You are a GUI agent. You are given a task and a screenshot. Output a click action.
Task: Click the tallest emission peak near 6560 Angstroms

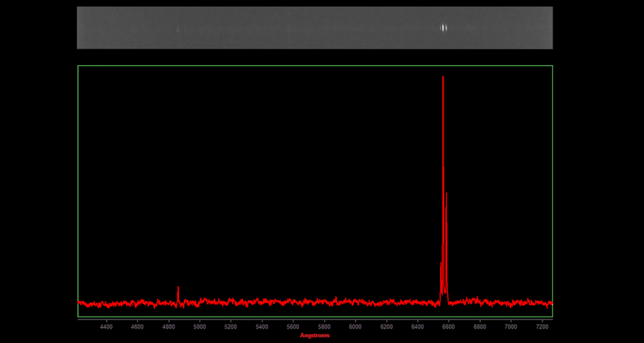pos(443,79)
